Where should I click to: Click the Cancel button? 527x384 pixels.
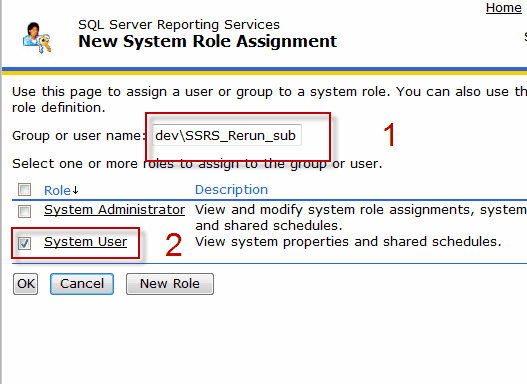(x=82, y=284)
